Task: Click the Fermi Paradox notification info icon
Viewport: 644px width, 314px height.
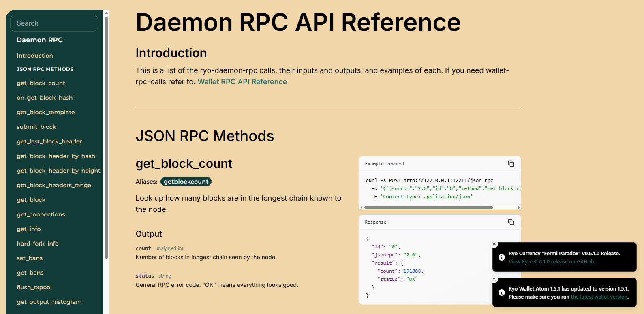Action: (x=501, y=257)
